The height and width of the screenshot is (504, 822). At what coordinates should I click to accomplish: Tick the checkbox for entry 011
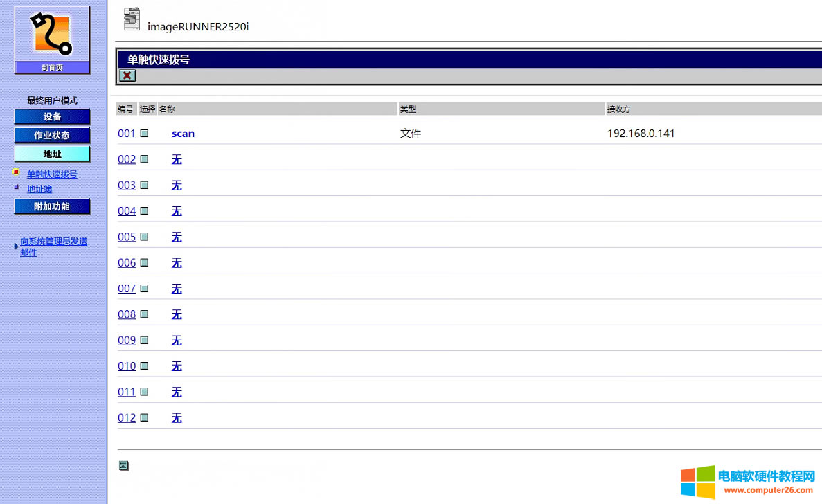pos(144,392)
